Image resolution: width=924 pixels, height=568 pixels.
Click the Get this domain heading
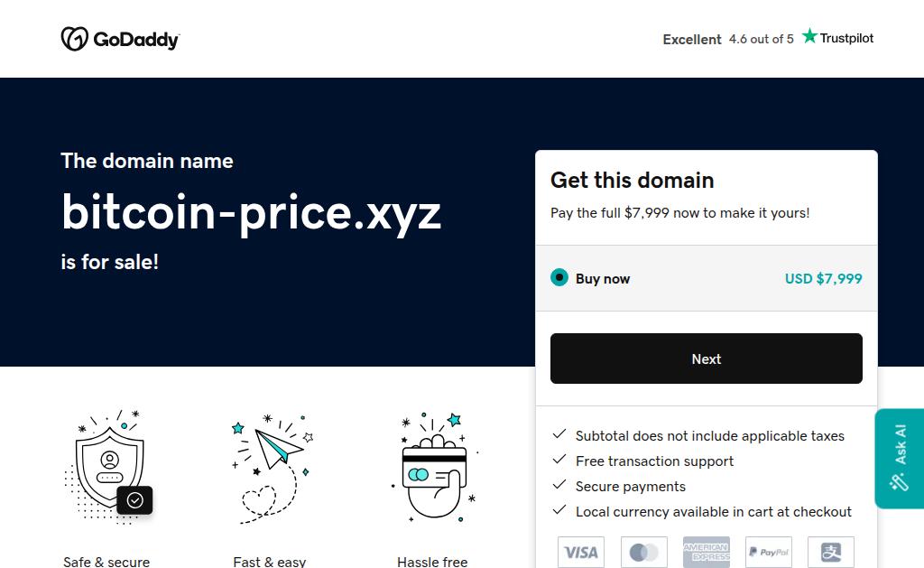(x=633, y=180)
